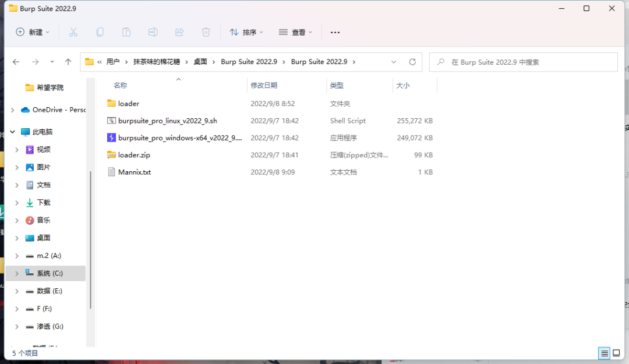Select the loader.zip archive icon
The image size is (629, 364).
(x=111, y=155)
